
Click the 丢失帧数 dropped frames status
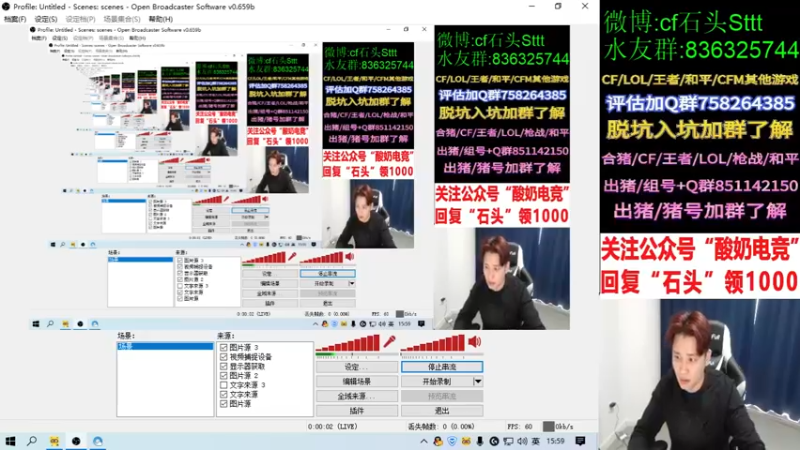442,427
